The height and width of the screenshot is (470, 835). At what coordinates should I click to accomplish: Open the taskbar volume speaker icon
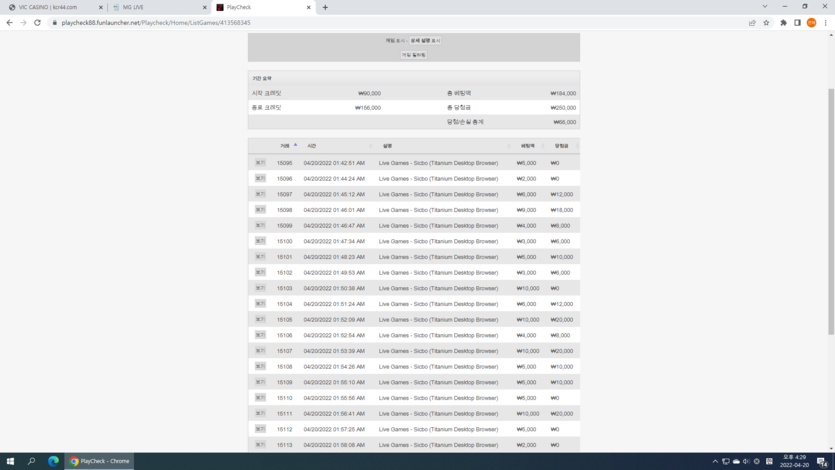point(746,461)
